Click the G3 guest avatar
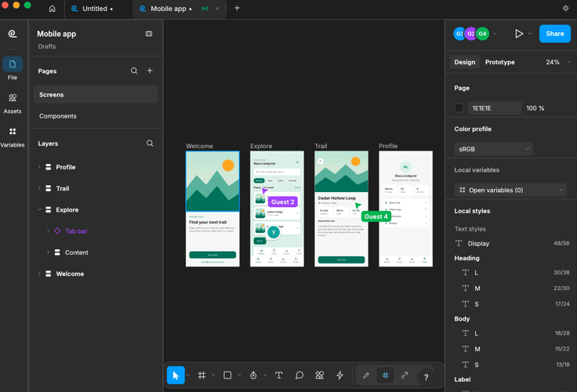The image size is (577, 392). pyautogui.click(x=459, y=34)
